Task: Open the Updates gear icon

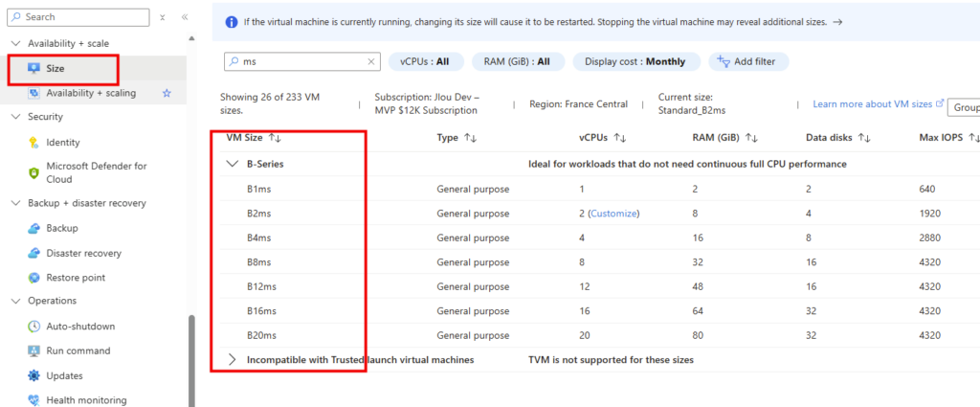Action: [34, 375]
